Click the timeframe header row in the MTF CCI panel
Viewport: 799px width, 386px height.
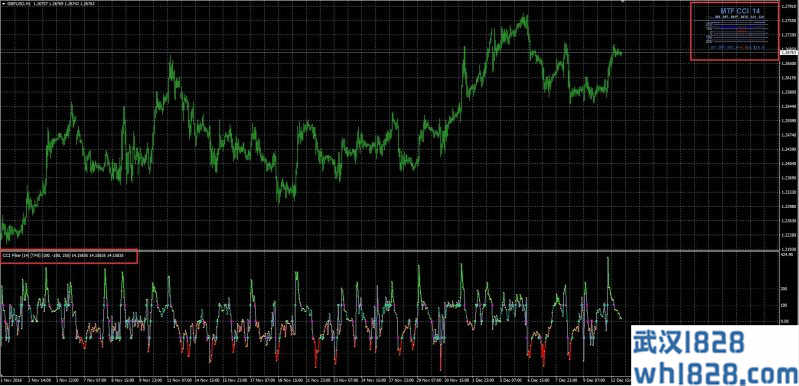(740, 17)
